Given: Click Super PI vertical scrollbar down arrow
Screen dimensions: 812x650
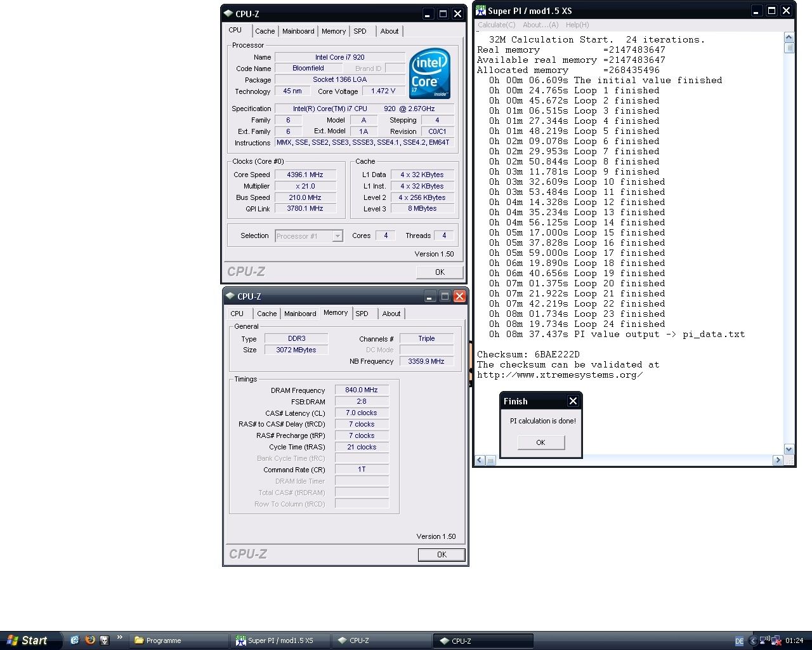Looking at the screenshot, I should pos(789,449).
